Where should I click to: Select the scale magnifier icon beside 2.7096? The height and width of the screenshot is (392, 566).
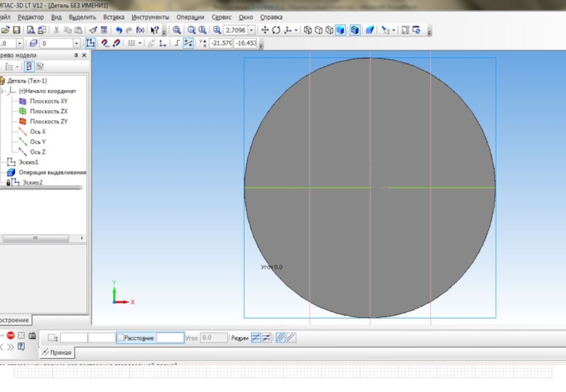click(x=216, y=30)
